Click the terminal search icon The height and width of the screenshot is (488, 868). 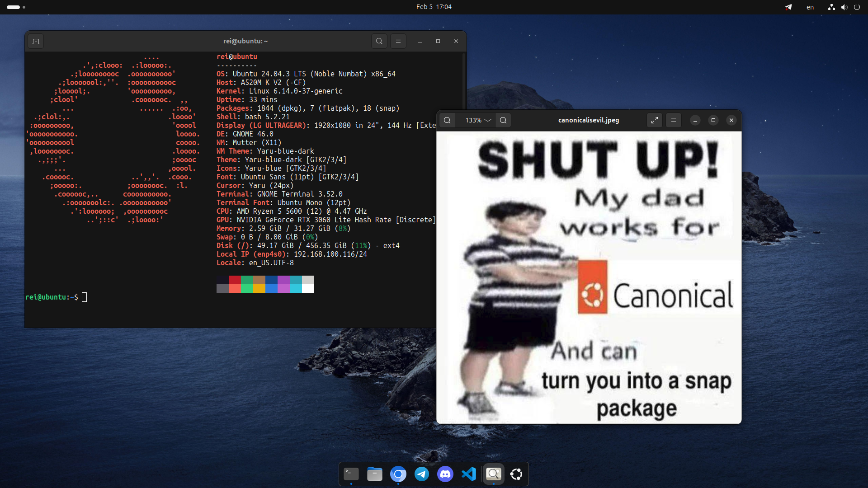pyautogui.click(x=379, y=41)
